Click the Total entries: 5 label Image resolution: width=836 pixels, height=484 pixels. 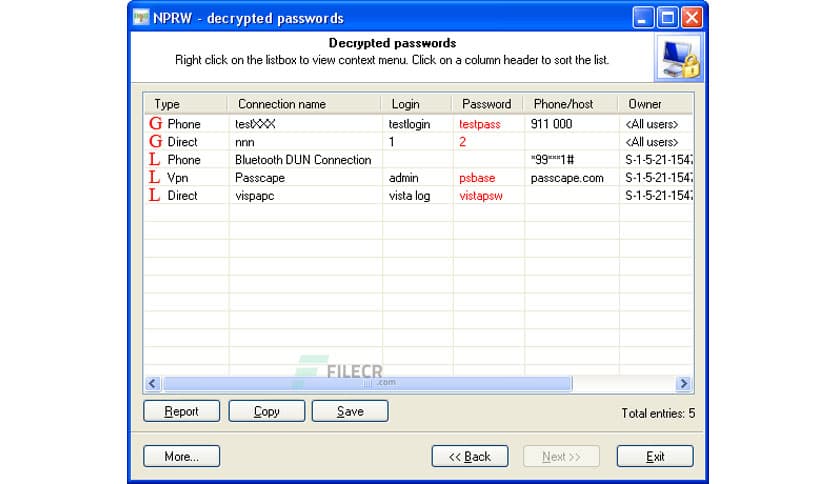pos(658,413)
